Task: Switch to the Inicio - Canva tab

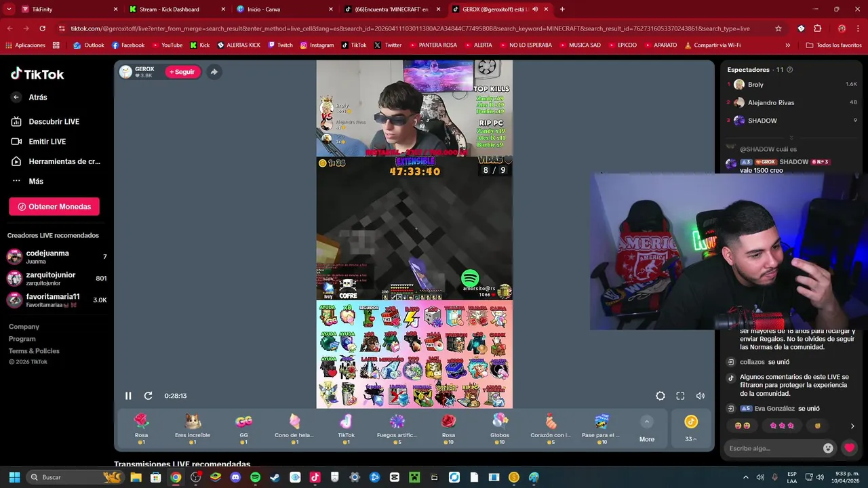Action: [285, 9]
